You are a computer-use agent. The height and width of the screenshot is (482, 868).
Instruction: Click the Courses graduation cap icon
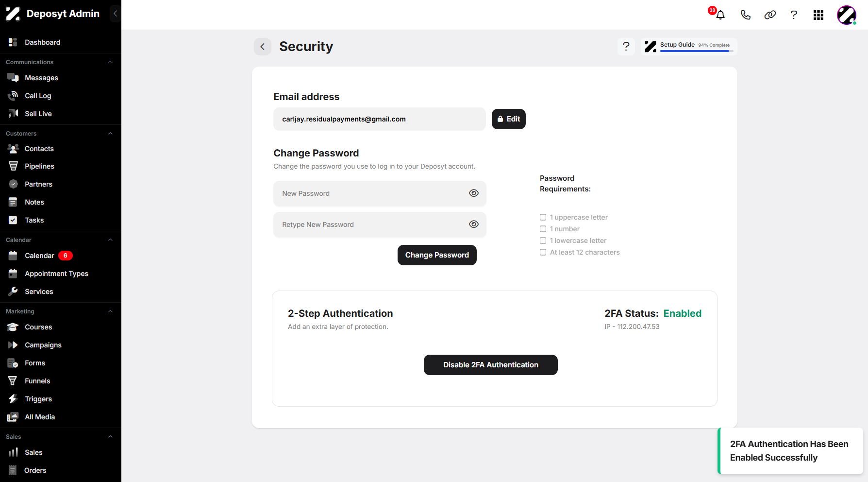tap(13, 327)
